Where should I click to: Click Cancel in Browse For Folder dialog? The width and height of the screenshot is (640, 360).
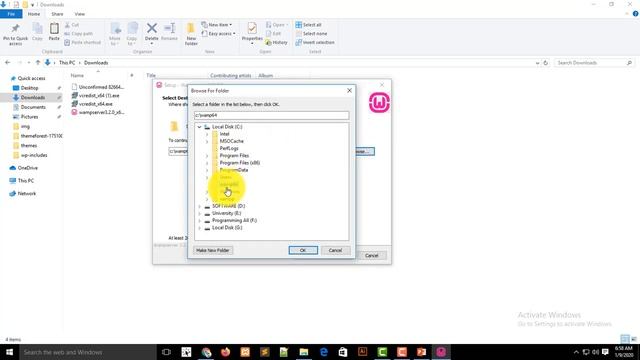click(x=335, y=250)
